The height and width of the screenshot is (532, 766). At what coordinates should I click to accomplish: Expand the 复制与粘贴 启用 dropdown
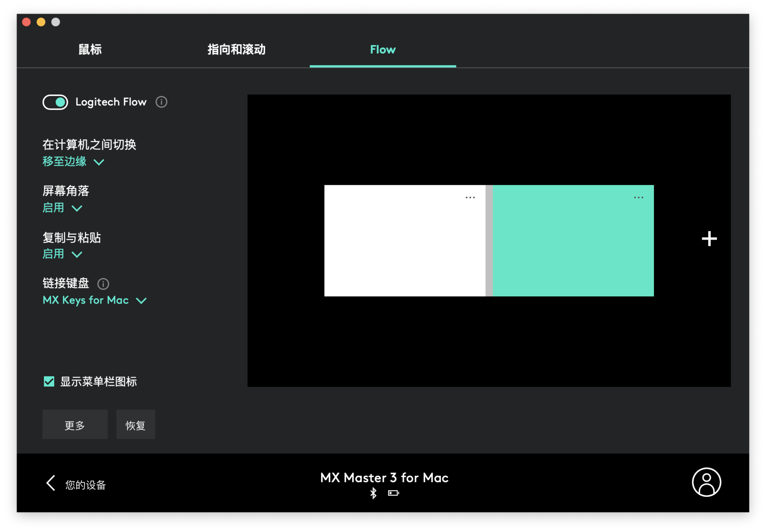62,254
